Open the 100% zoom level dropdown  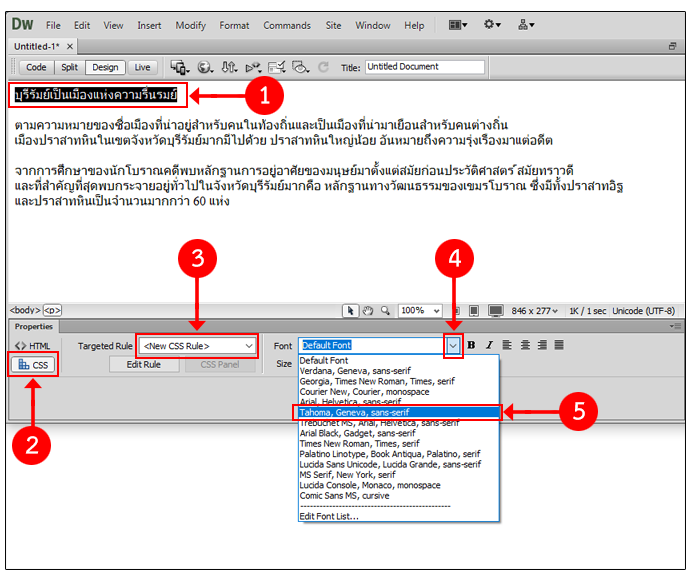pos(423,311)
